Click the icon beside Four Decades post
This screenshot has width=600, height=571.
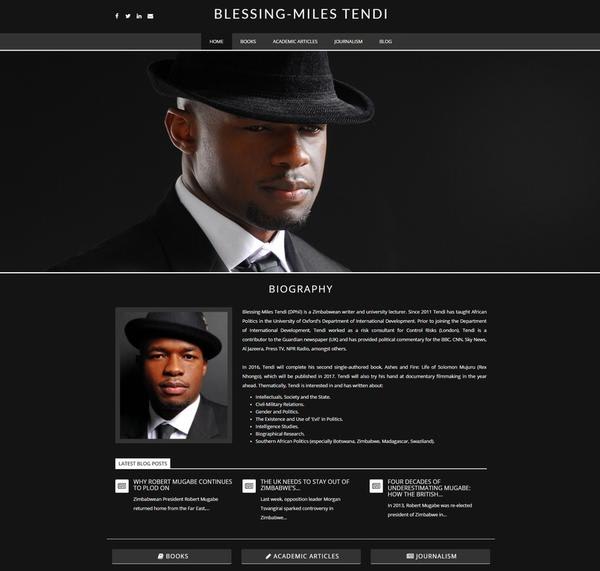[376, 486]
